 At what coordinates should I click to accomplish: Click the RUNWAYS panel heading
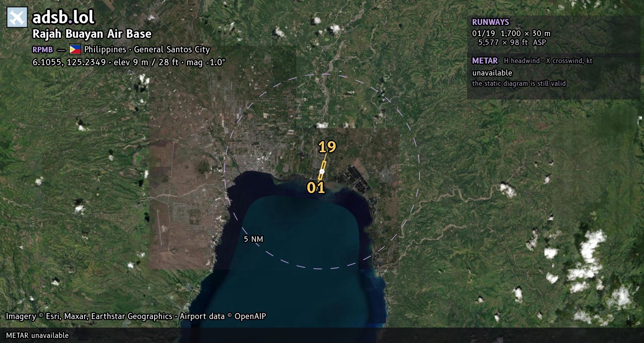tap(490, 22)
